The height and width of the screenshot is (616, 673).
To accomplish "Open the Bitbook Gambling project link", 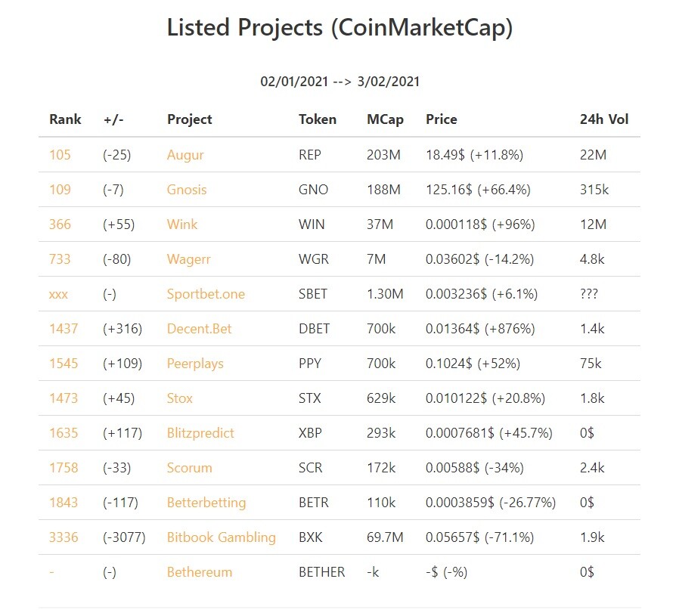I will click(221, 537).
